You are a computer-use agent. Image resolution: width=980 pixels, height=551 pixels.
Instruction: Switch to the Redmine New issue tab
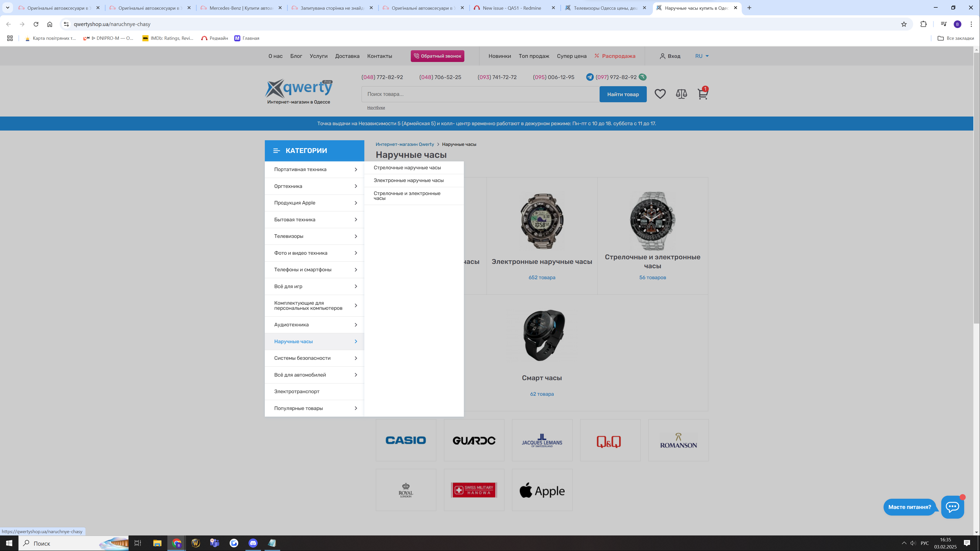point(512,8)
